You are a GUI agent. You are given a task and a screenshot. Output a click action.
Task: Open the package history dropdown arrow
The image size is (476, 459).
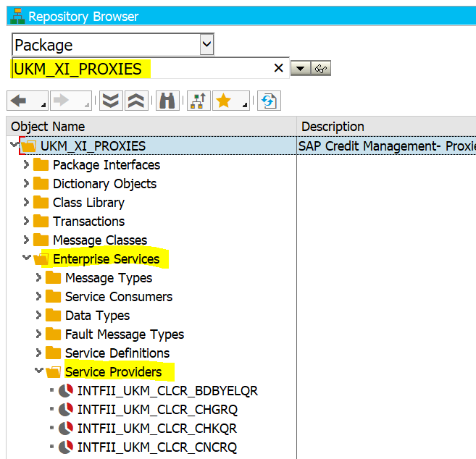click(x=300, y=68)
